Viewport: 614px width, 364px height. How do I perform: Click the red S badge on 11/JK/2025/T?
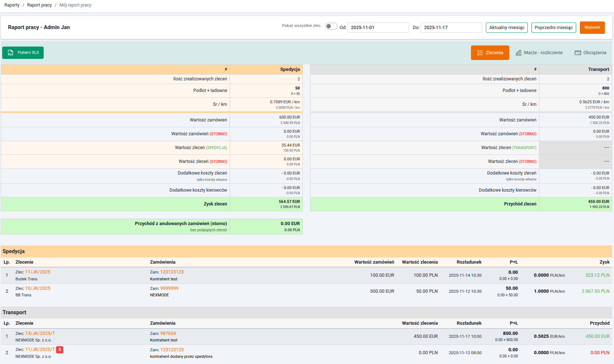60,349
